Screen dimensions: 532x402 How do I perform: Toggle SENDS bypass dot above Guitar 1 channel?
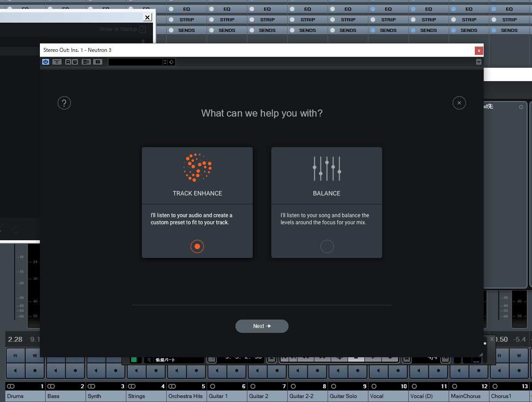(211, 30)
